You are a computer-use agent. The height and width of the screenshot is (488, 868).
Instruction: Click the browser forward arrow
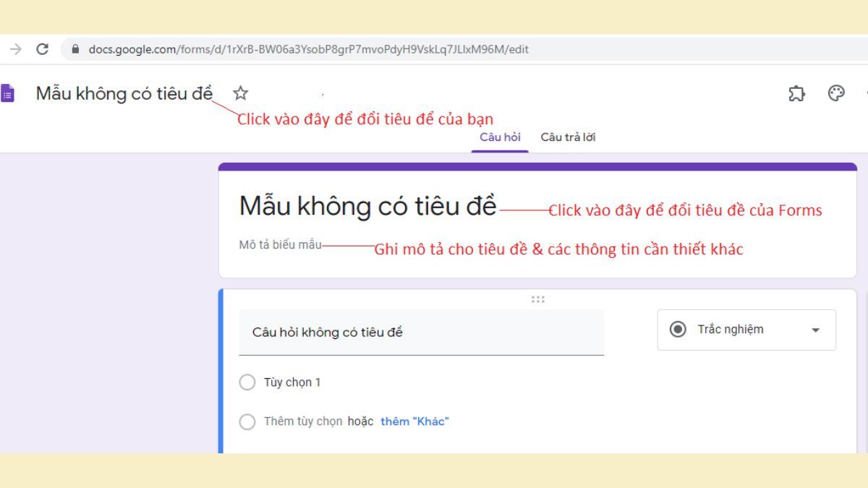16,49
